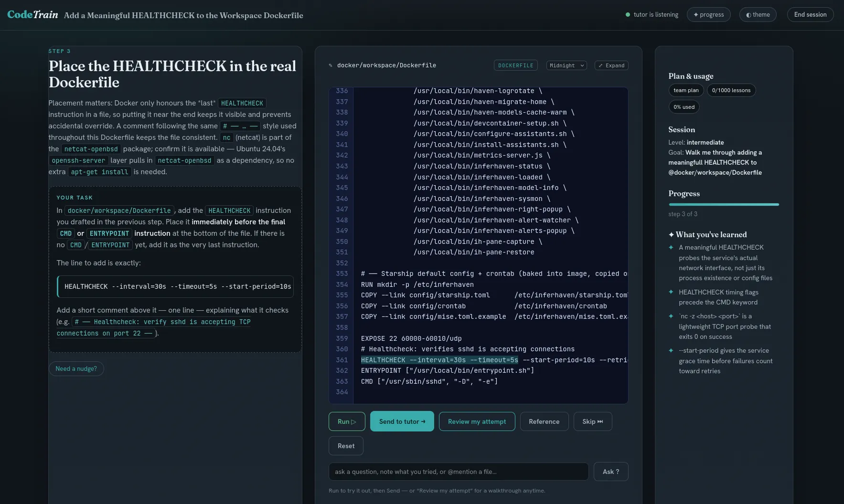Open the Midnight editor theme dropdown
Viewport: 844px width, 504px height.
click(x=566, y=65)
